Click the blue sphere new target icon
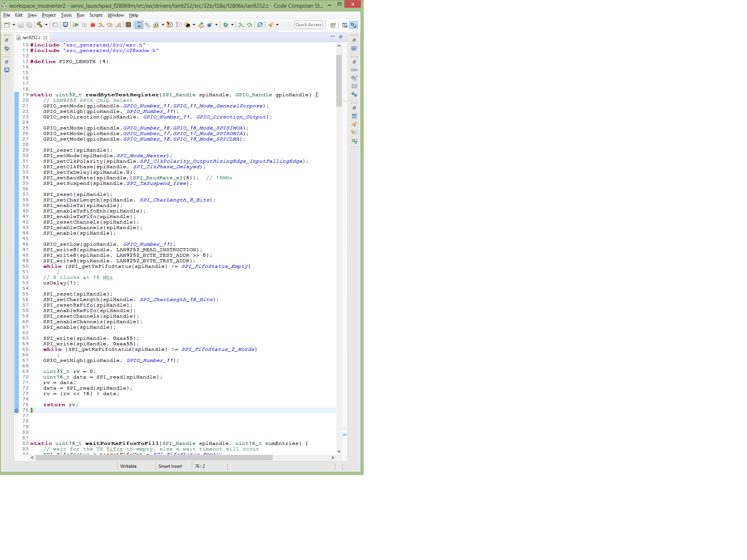747x560 pixels. click(x=210, y=25)
